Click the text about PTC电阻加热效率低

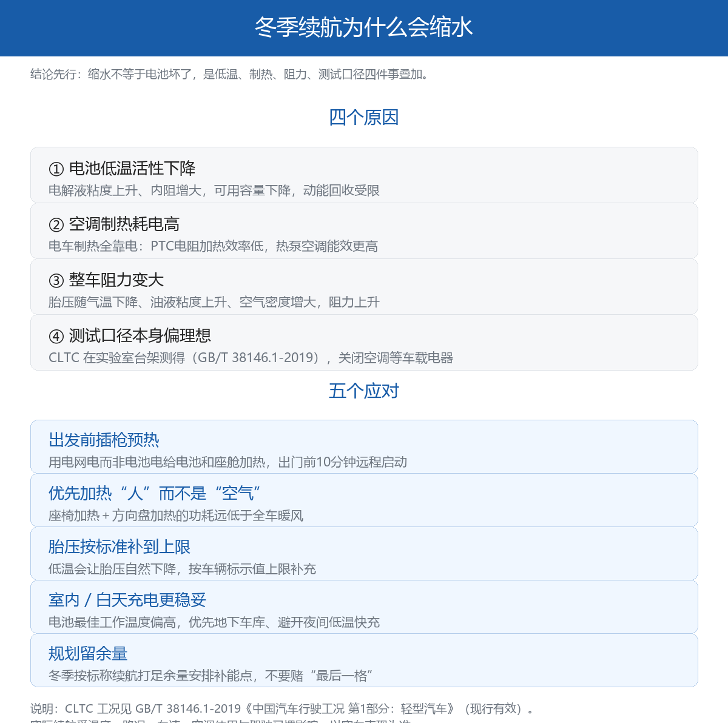(x=213, y=246)
